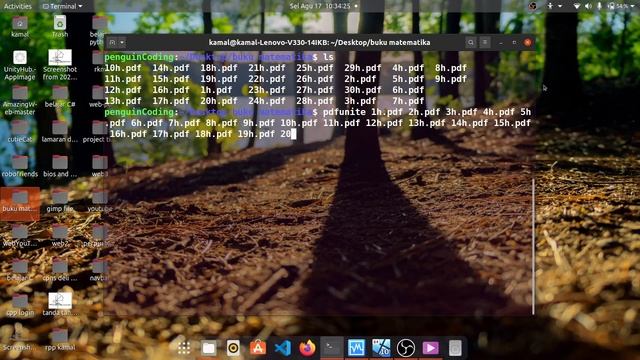The height and width of the screenshot is (360, 640).
Task: Open the terminal search button
Action: tap(471, 42)
